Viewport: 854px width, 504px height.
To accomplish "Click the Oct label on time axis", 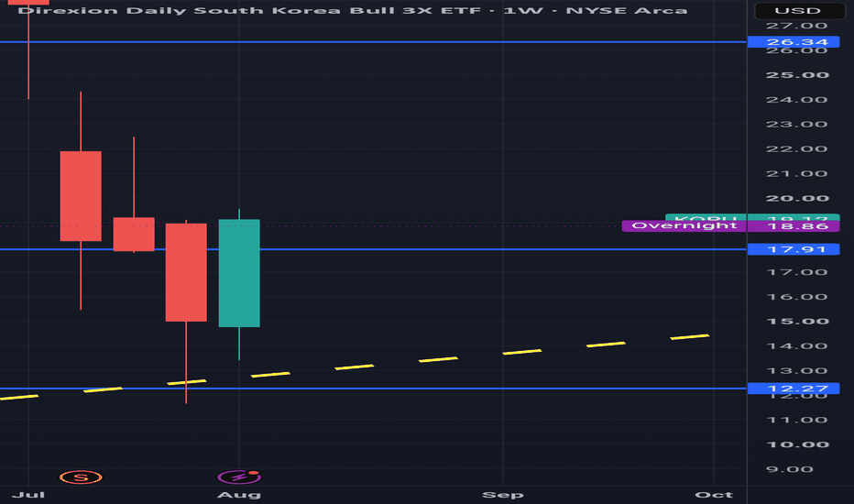I will point(714,495).
